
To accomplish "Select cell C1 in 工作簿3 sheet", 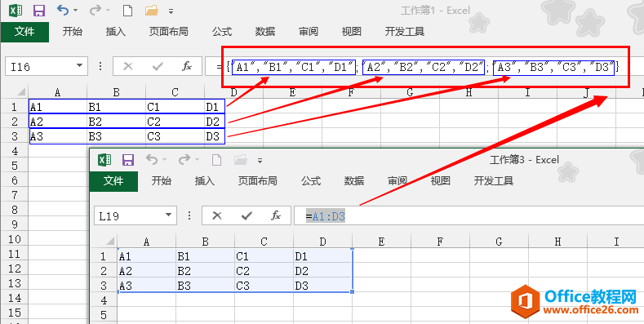I will pyautogui.click(x=264, y=256).
